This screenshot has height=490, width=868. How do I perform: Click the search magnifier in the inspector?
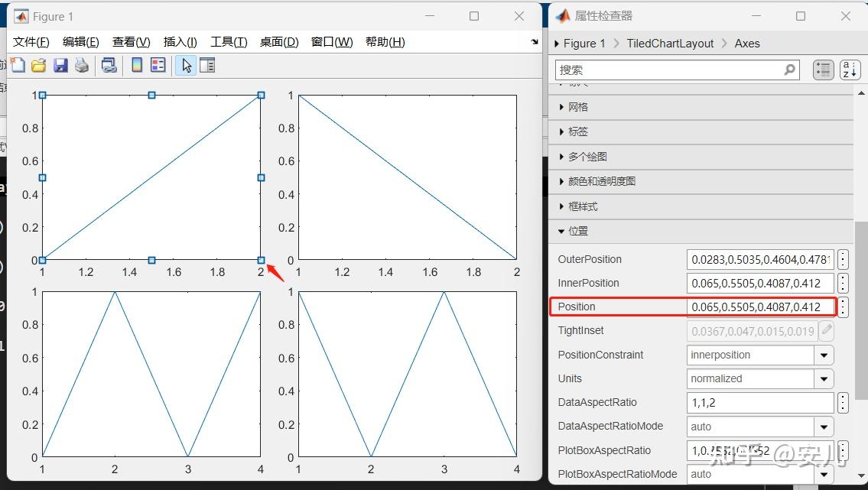[789, 70]
